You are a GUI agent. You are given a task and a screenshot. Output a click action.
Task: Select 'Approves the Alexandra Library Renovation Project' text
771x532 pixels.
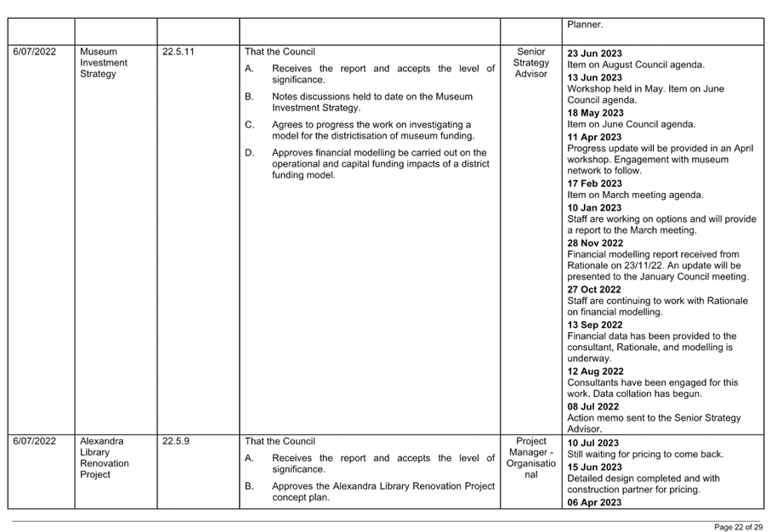[x=383, y=486]
